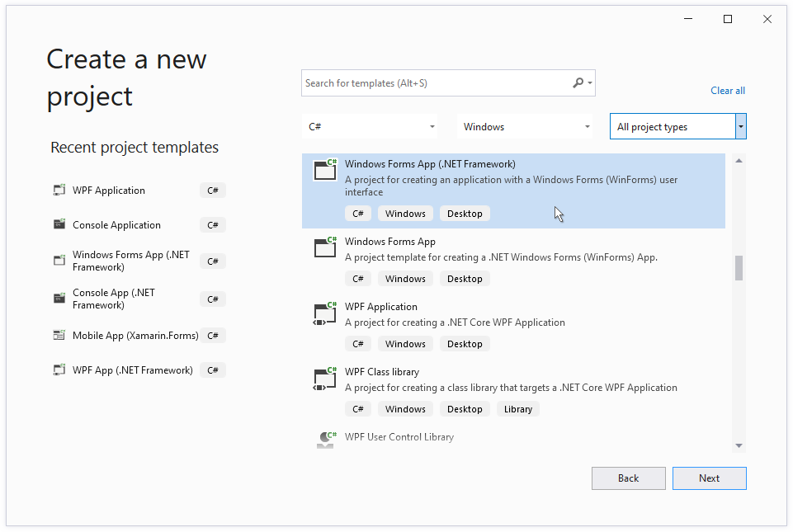Click the WPF Application template icon in list
Viewport: 793px width, 532px height.
point(325,313)
